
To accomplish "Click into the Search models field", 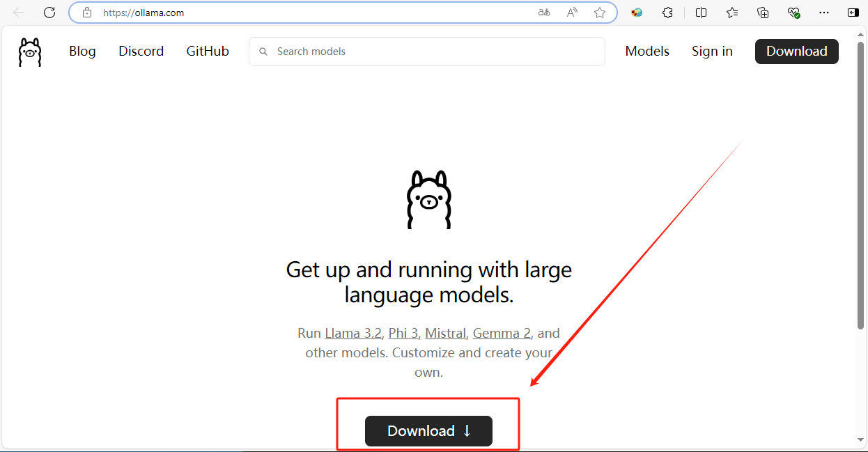I will click(x=427, y=52).
